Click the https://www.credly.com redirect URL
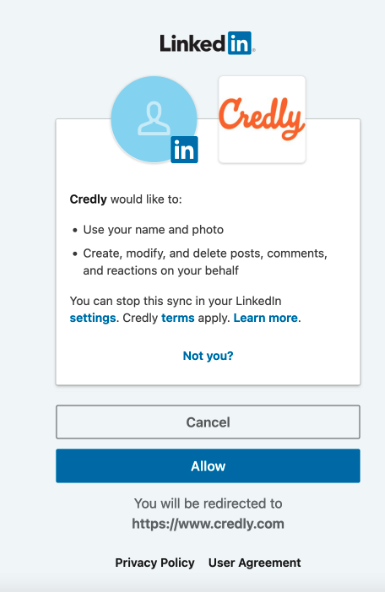This screenshot has height=592, width=385. [208, 524]
